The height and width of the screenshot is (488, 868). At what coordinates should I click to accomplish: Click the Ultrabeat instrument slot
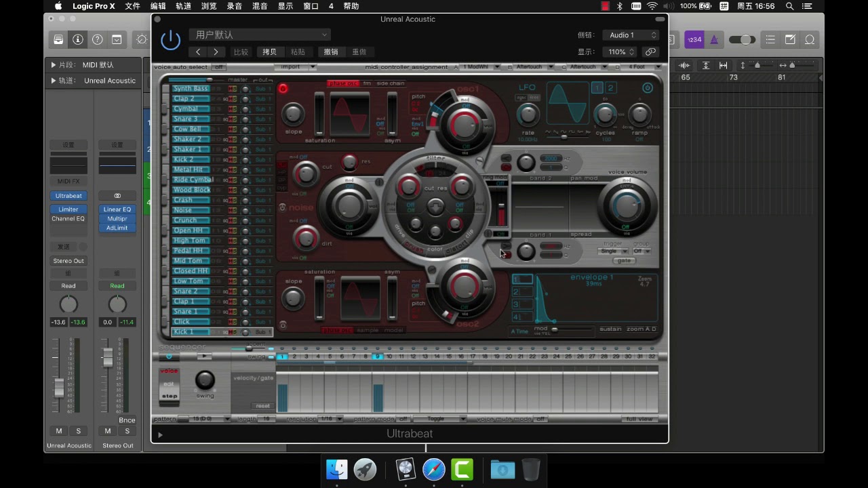coord(68,196)
